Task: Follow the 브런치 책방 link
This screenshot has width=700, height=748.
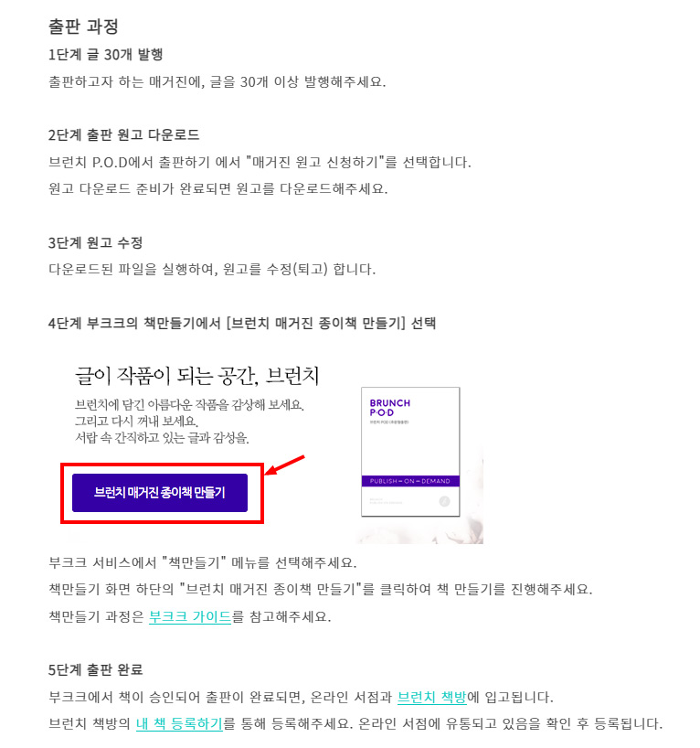Action: (x=431, y=697)
